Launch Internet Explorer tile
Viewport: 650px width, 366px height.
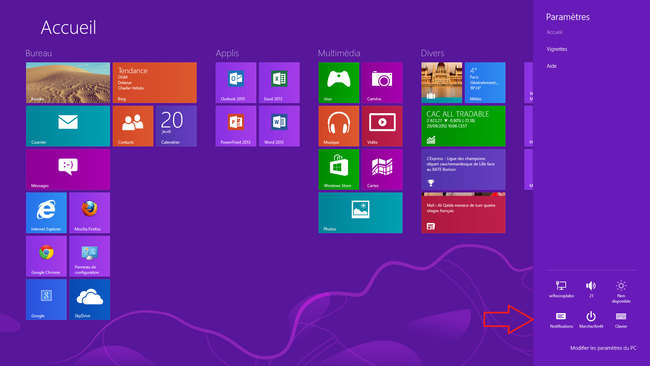point(46,213)
